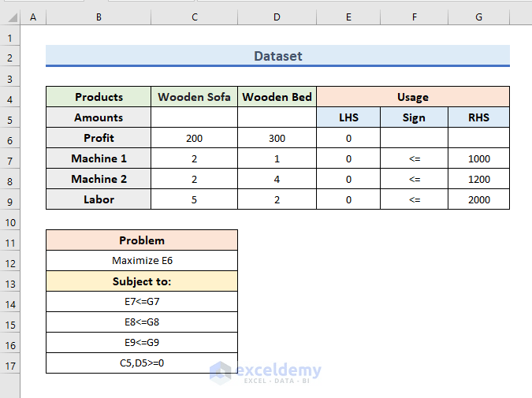The width and height of the screenshot is (532, 398).
Task: Click the Labor label cell
Action: coord(99,199)
